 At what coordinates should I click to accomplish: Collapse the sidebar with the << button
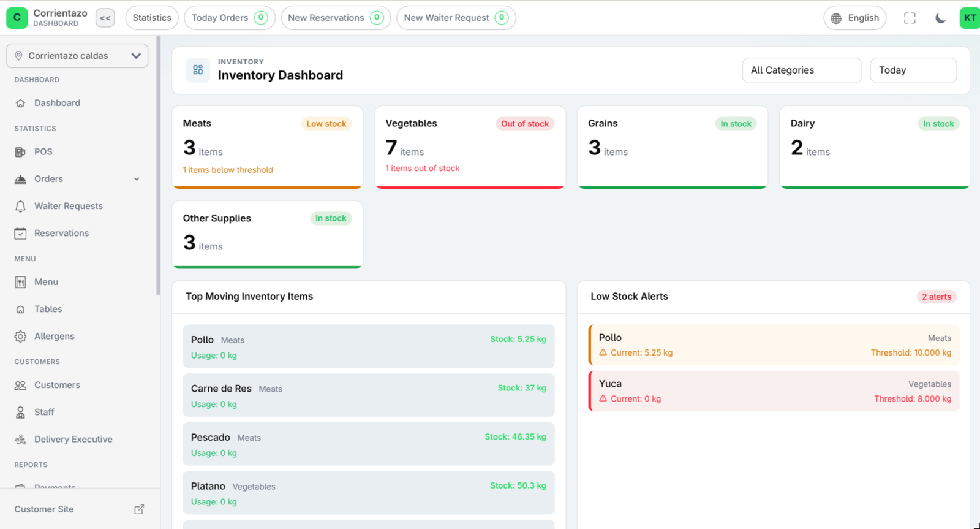(105, 18)
